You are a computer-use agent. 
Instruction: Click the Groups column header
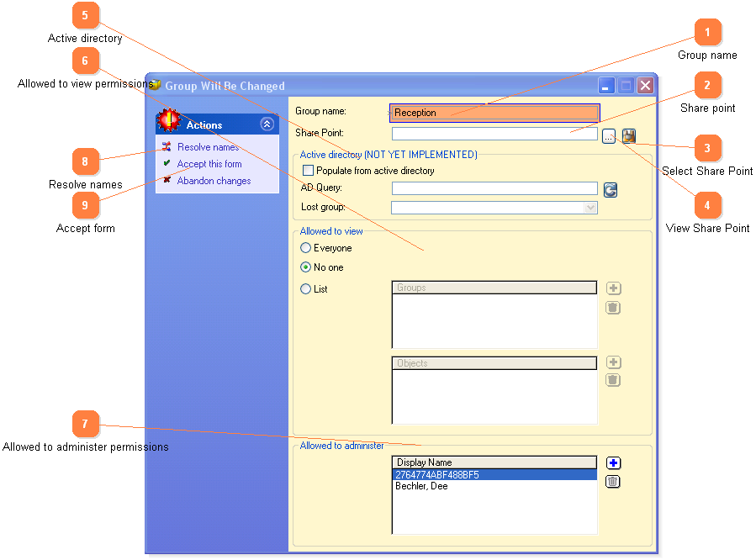[x=494, y=288]
